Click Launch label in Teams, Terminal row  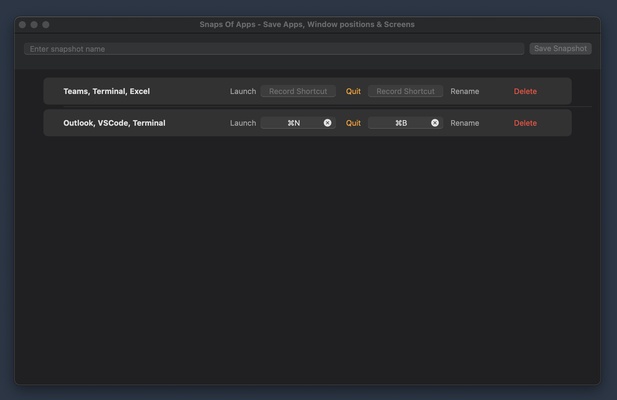pyautogui.click(x=243, y=91)
